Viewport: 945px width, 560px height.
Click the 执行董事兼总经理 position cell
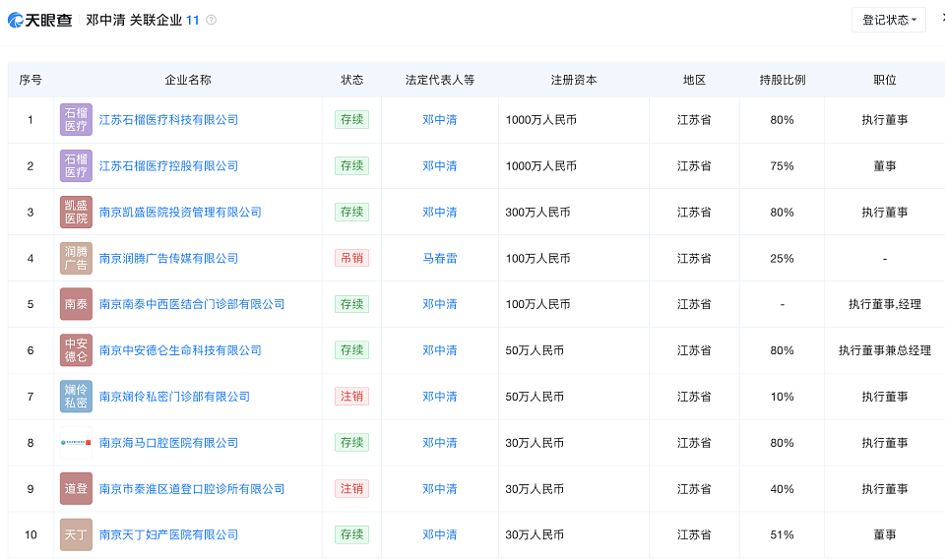[885, 350]
